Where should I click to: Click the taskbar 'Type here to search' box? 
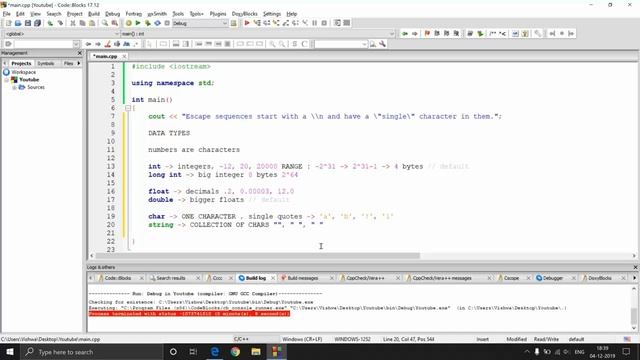click(x=91, y=352)
